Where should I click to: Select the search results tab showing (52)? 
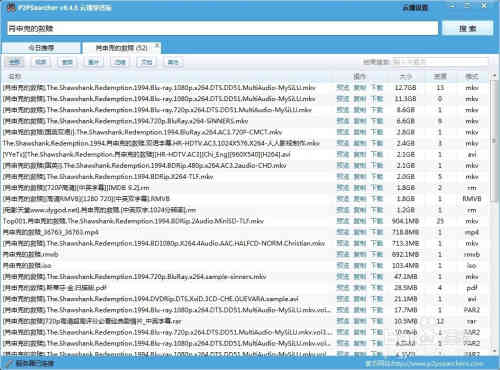pyautogui.click(x=121, y=48)
